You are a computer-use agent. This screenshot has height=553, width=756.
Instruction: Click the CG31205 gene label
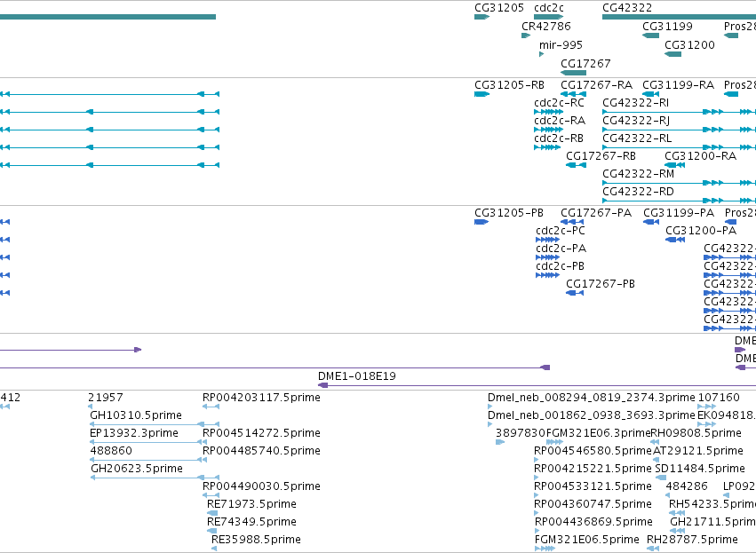click(x=499, y=8)
